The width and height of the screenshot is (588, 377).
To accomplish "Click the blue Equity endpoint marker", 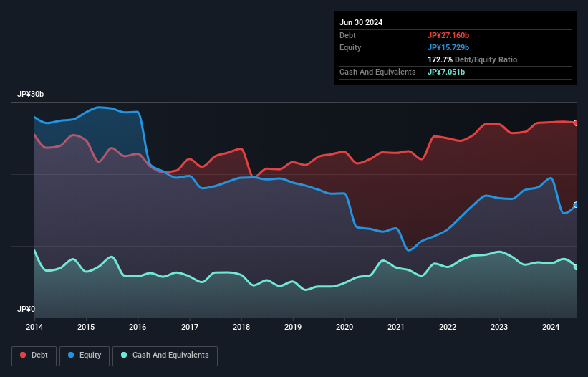I will point(576,205).
